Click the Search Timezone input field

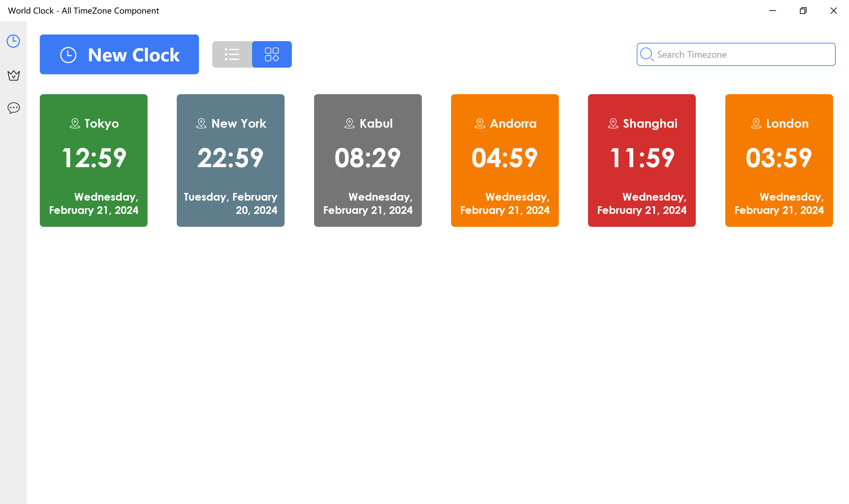click(x=730, y=54)
